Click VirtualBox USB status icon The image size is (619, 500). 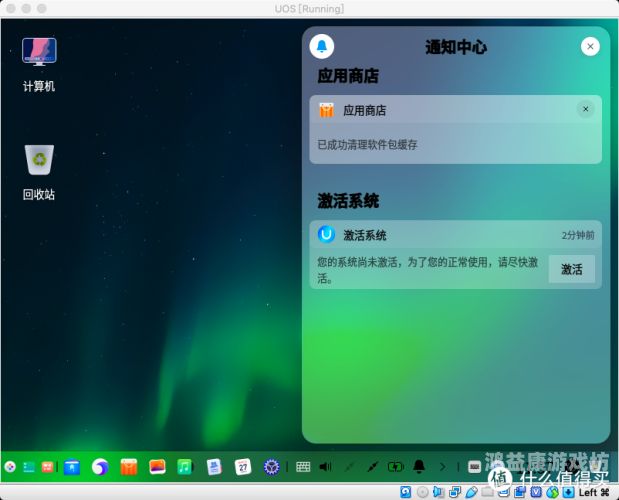coord(471,492)
